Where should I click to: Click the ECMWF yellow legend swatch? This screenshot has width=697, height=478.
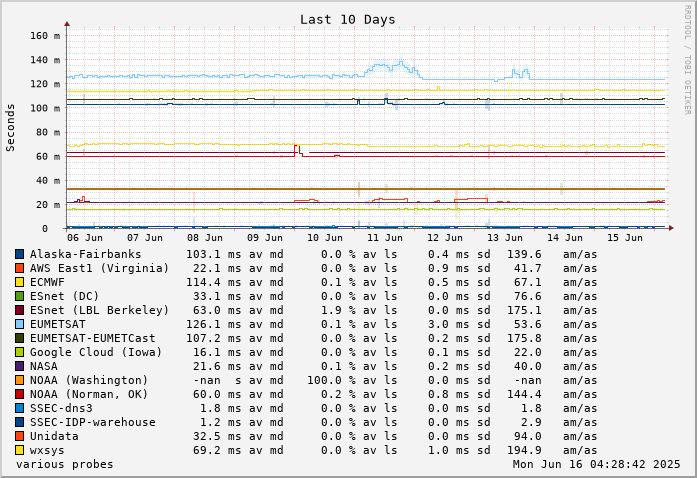[x=19, y=282]
